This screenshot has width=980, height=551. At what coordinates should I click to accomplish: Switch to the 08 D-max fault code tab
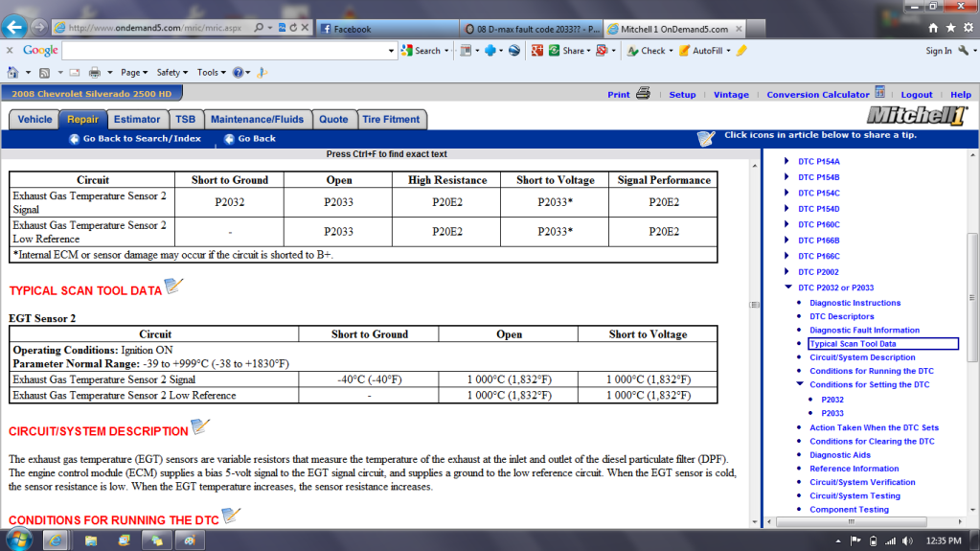tap(532, 29)
